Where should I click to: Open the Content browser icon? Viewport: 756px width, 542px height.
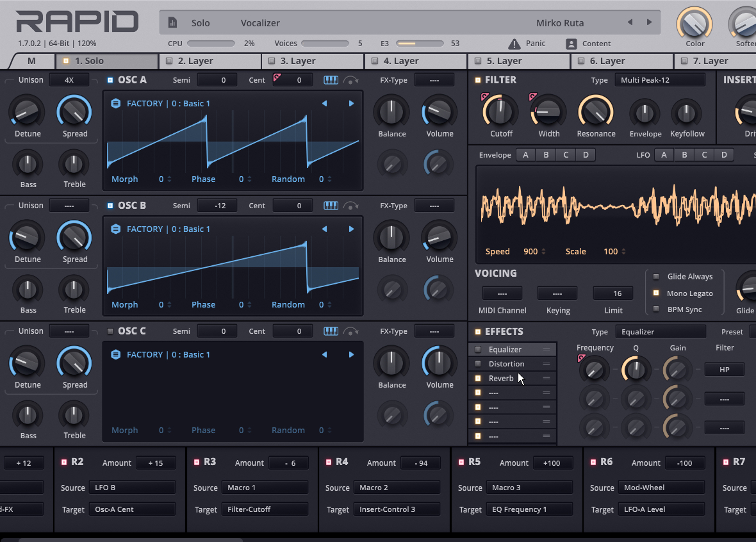(571, 44)
